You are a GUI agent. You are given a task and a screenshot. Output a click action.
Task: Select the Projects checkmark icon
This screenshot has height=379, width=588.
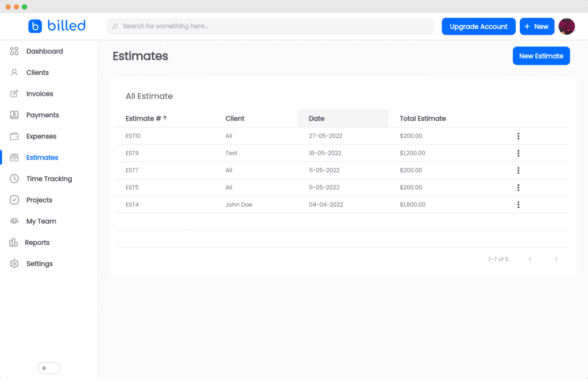point(14,200)
